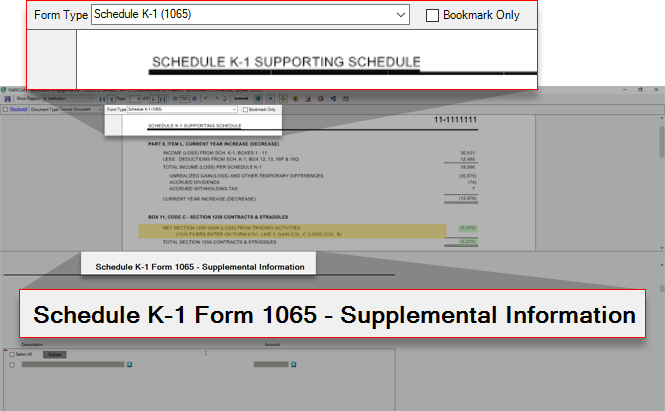Click the last blue window toolbar icon

pos(346,98)
